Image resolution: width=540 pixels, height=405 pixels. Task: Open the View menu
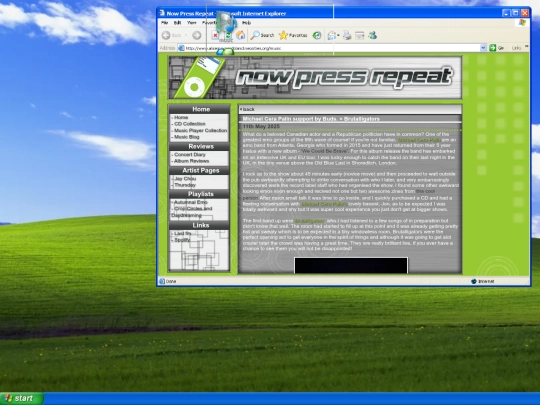[x=191, y=23]
